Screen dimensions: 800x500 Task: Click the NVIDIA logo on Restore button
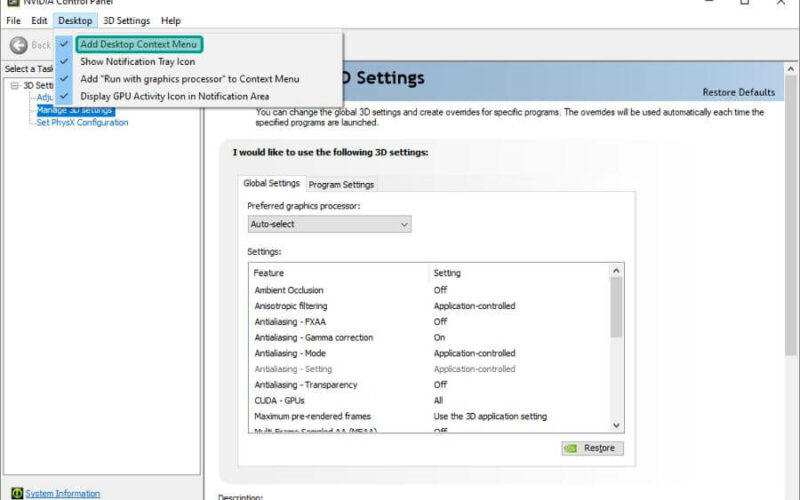point(571,448)
